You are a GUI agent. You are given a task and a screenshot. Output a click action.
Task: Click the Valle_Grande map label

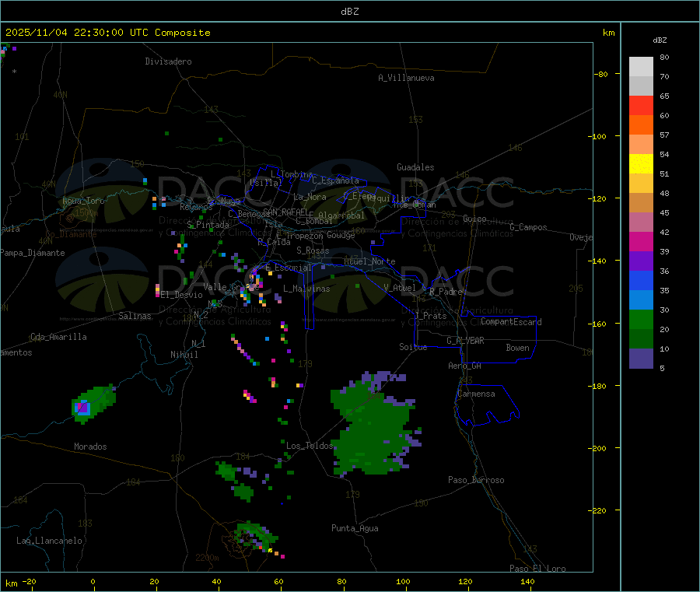coord(231,287)
